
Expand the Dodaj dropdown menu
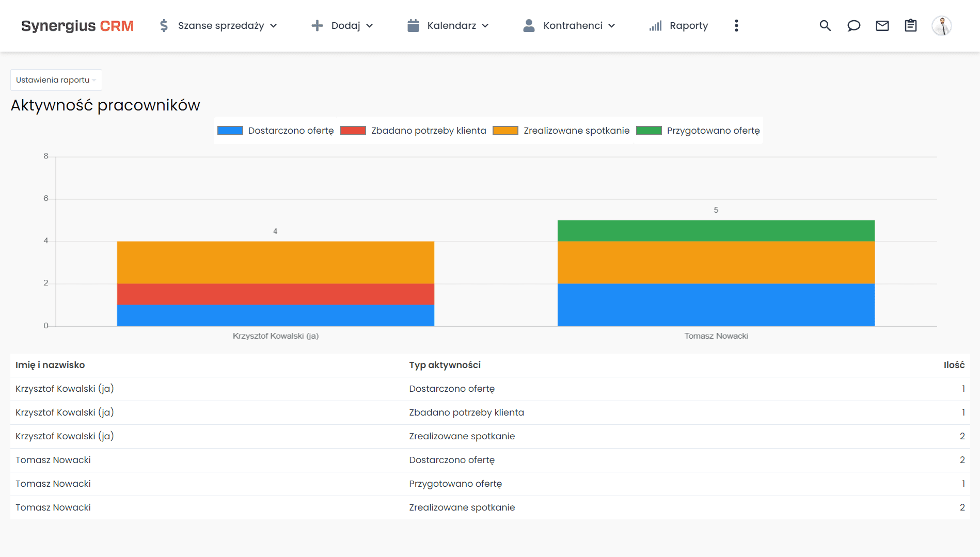[342, 26]
